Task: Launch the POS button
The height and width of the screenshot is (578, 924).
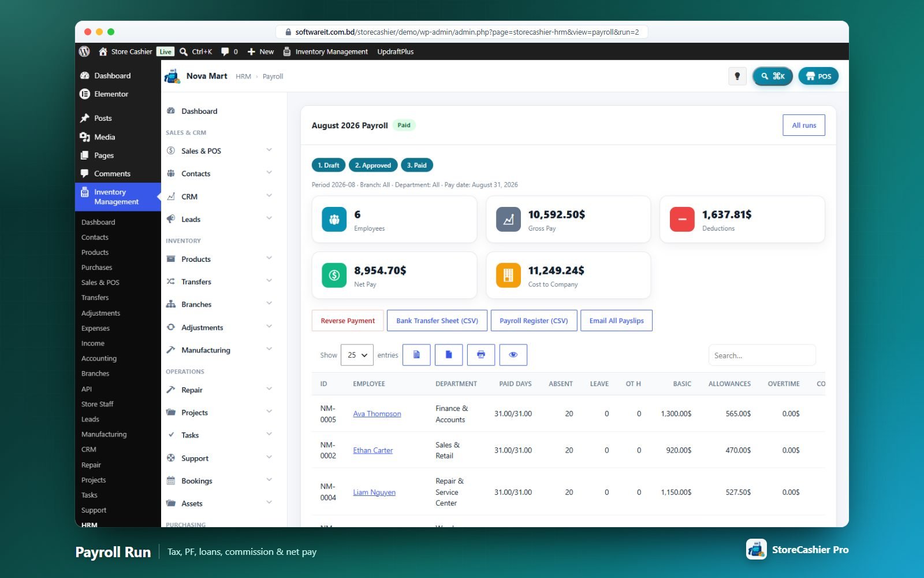Action: (x=818, y=76)
